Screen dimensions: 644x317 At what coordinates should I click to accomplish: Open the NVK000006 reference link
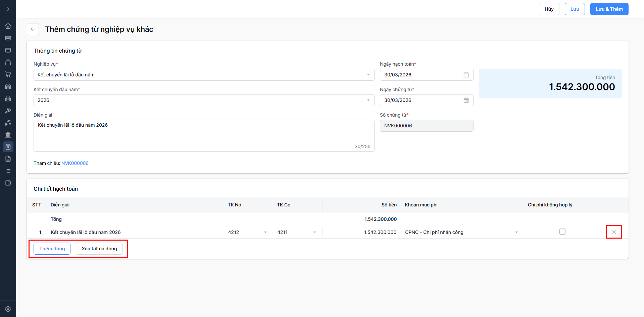tap(75, 163)
